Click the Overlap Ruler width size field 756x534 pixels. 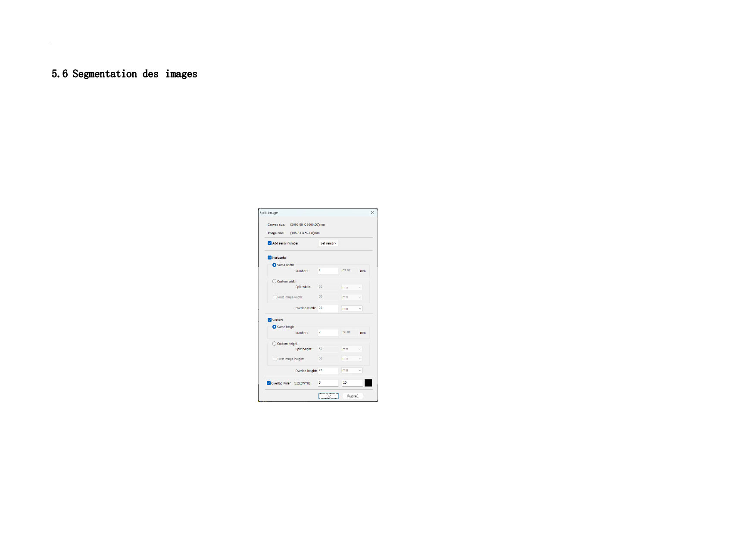(328, 383)
